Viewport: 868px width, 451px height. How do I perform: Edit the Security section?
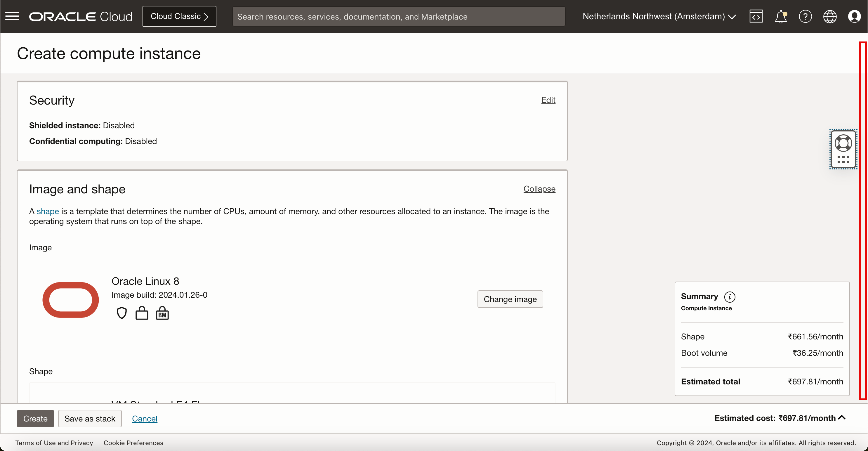tap(548, 100)
